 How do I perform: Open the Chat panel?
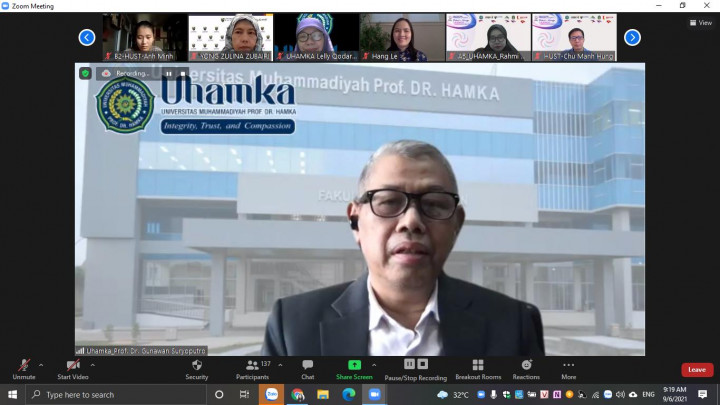point(308,370)
